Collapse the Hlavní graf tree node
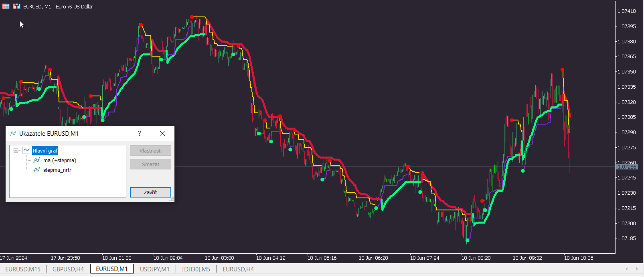 point(16,151)
